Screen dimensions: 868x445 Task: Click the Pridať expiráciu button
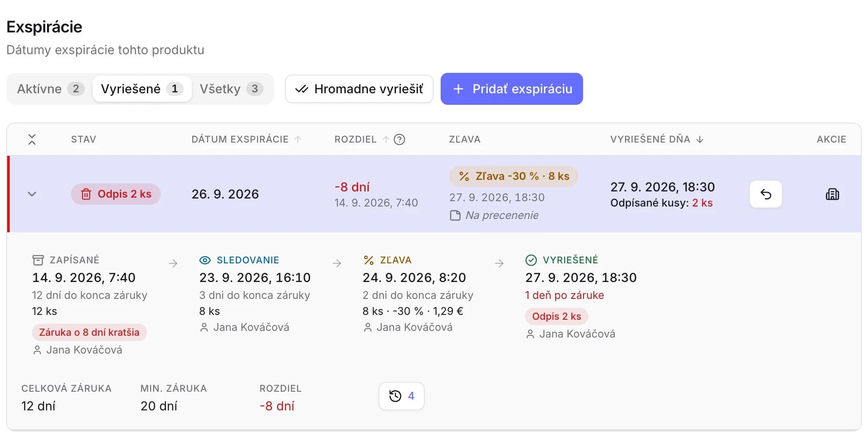point(512,89)
